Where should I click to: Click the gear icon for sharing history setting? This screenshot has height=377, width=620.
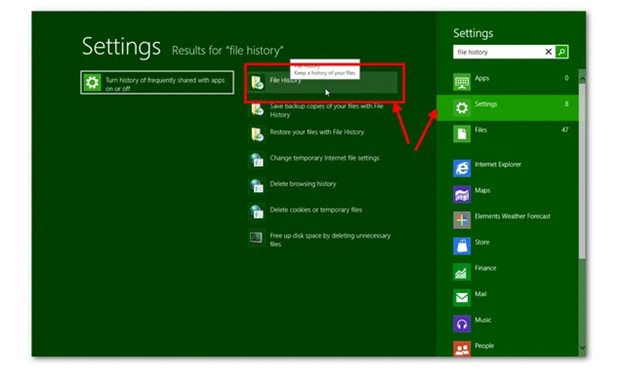92,83
